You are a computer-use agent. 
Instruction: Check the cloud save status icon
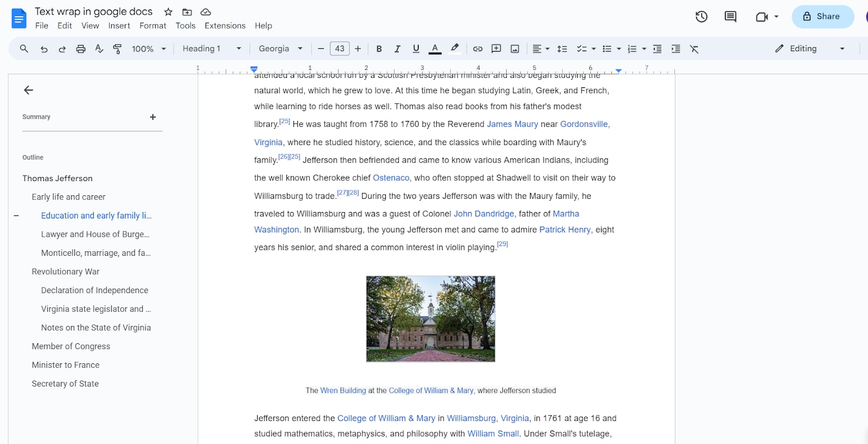coord(206,12)
